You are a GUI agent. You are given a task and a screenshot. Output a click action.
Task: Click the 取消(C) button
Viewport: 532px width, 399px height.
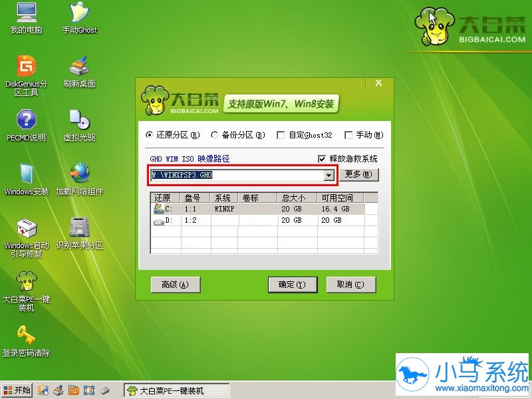coord(351,285)
